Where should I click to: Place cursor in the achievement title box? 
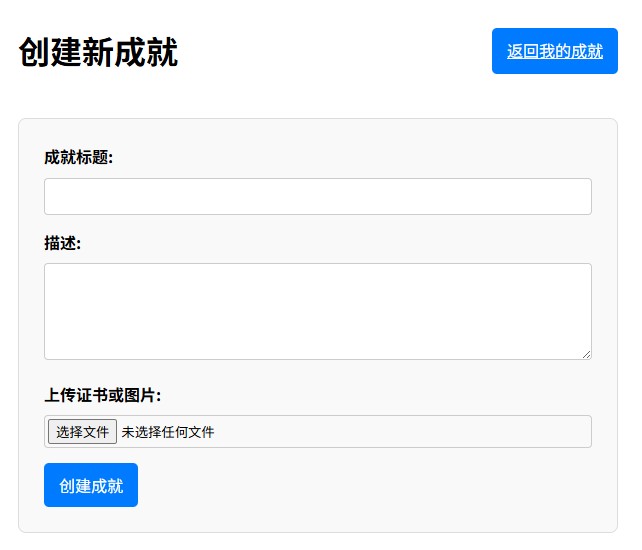(317, 196)
